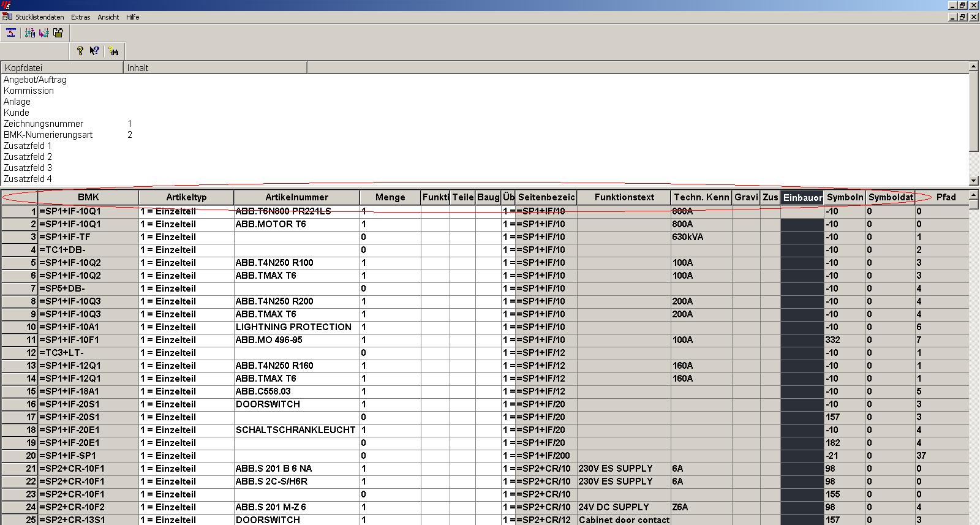Screen dimensions: 980x525
Task: Click the copy documents toolbar icon
Action: coord(58,32)
